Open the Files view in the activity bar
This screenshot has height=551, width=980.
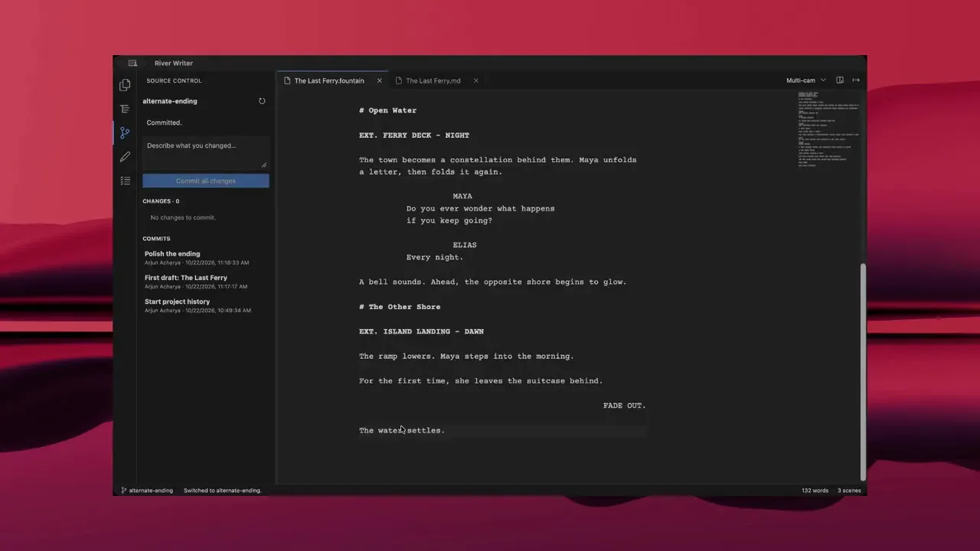tap(125, 85)
